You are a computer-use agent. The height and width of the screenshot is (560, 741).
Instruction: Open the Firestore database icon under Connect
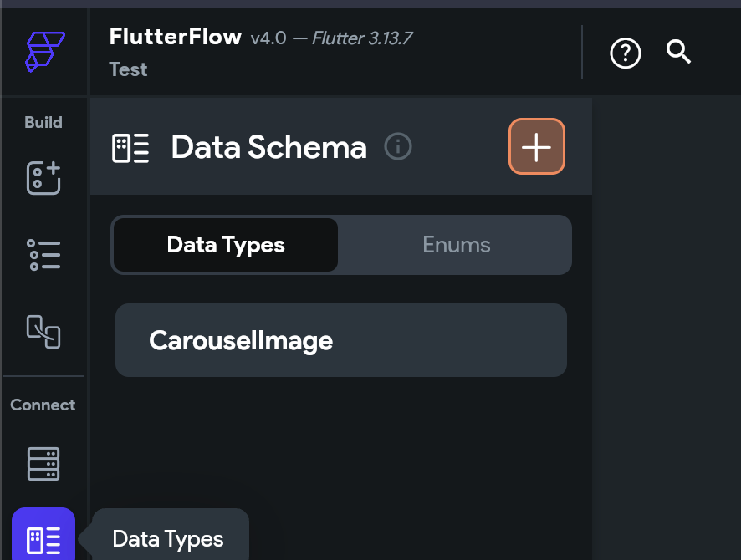coord(43,464)
